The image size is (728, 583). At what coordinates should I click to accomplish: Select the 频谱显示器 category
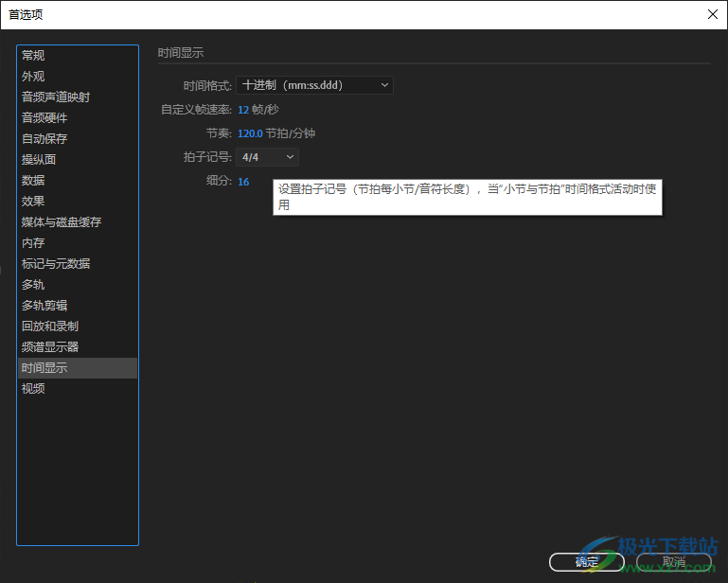pos(51,347)
